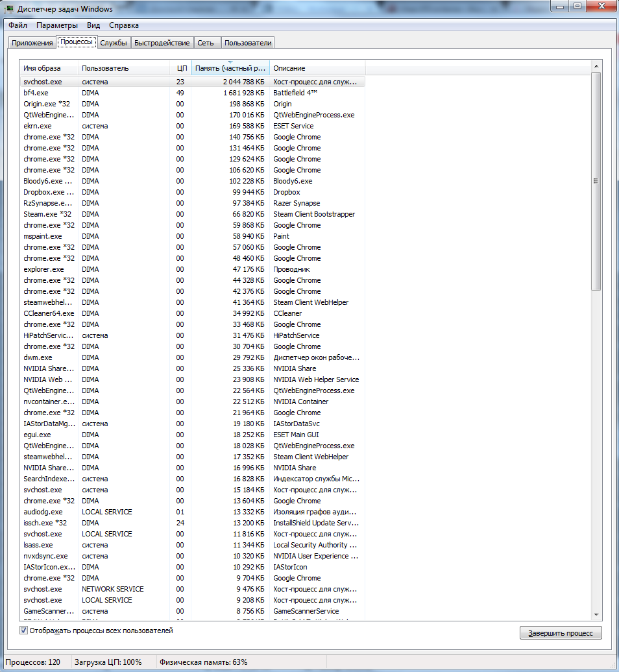The height and width of the screenshot is (672, 619).
Task: Select chrome.exe using 140 756 КБ
Action: (192, 137)
